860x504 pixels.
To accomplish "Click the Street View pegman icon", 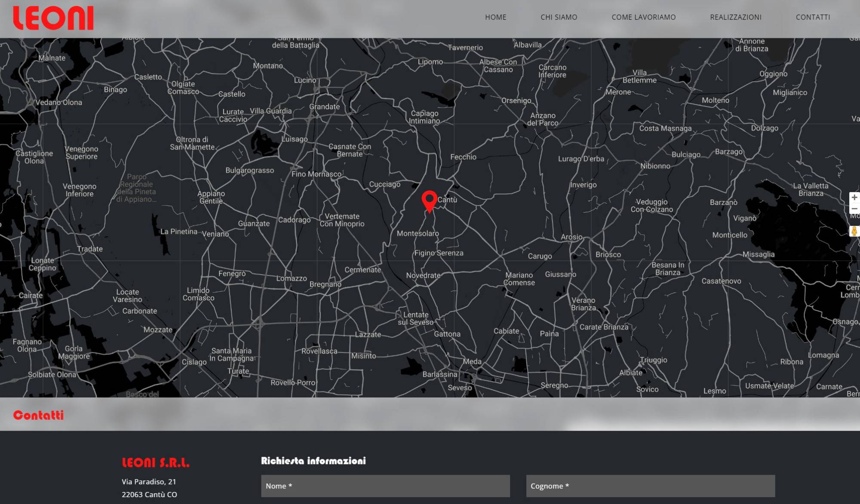I will (854, 231).
